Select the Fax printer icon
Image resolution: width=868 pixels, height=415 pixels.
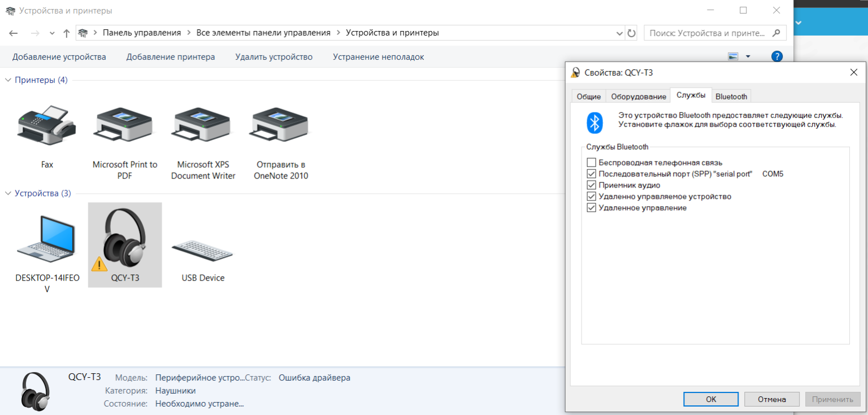click(47, 125)
